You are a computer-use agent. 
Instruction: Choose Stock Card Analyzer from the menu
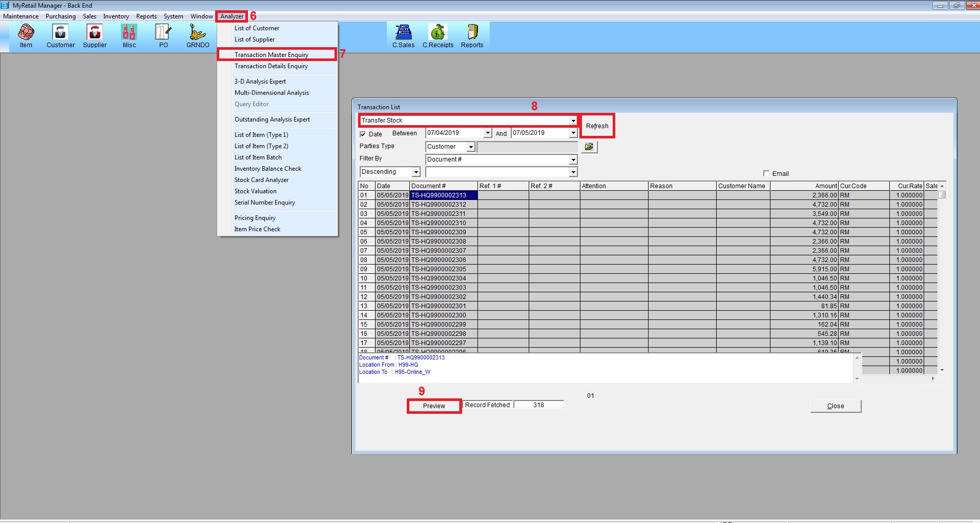(x=261, y=180)
